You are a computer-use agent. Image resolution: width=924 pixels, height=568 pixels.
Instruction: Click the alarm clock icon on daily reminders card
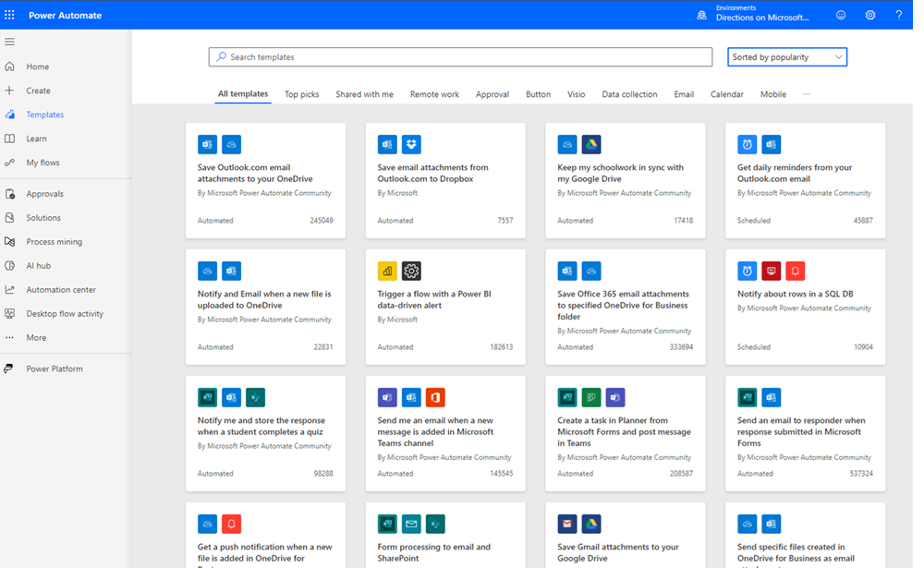[747, 144]
